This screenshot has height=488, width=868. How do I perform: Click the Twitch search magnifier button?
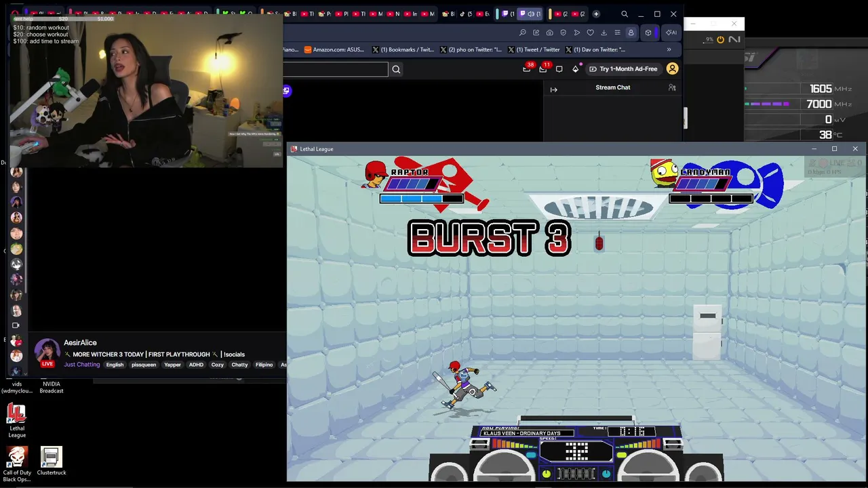pos(396,69)
